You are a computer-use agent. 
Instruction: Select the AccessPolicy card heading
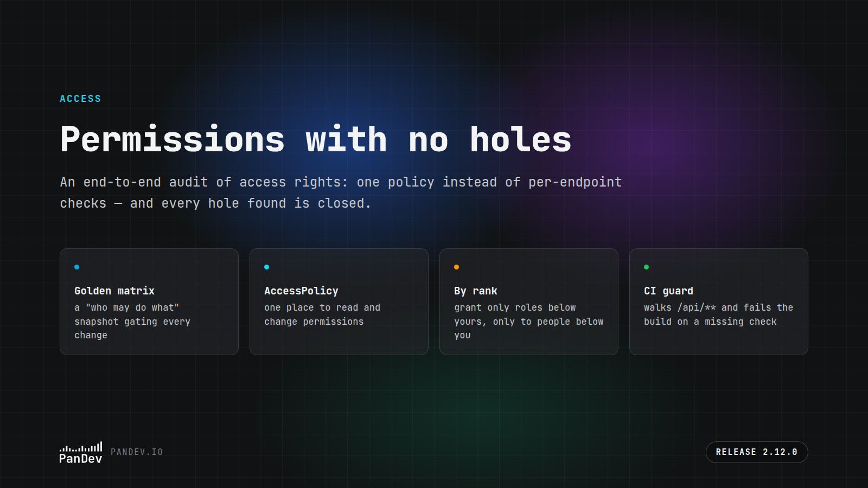point(301,291)
